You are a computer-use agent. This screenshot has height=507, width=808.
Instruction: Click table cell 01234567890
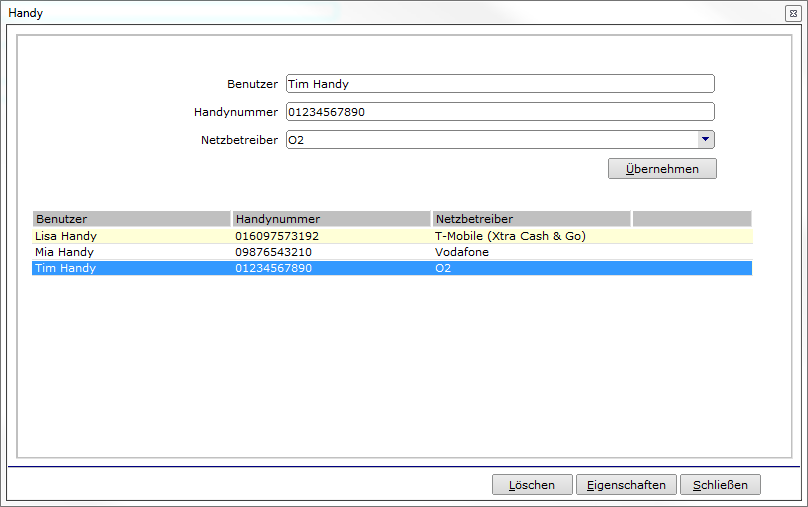(x=274, y=268)
